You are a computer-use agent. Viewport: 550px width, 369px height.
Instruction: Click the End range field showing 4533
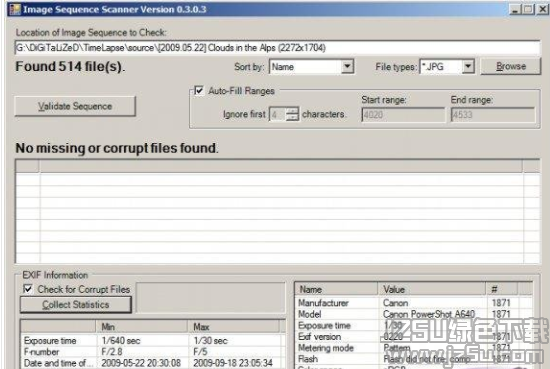[492, 115]
